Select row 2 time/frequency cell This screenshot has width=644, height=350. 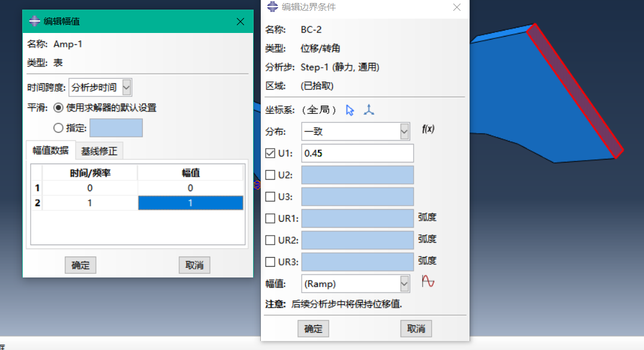90,203
